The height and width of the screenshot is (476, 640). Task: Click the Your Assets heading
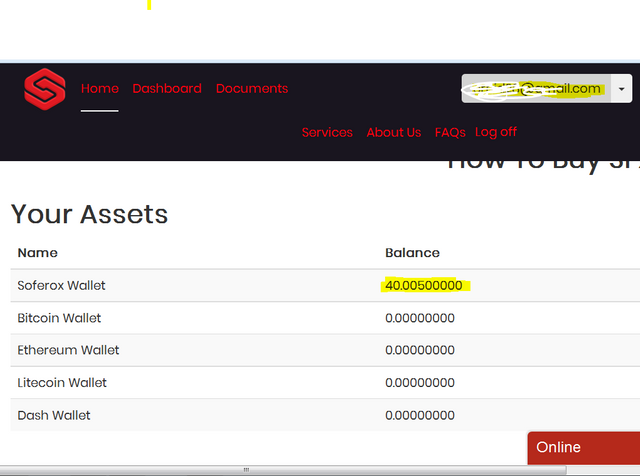pos(89,214)
